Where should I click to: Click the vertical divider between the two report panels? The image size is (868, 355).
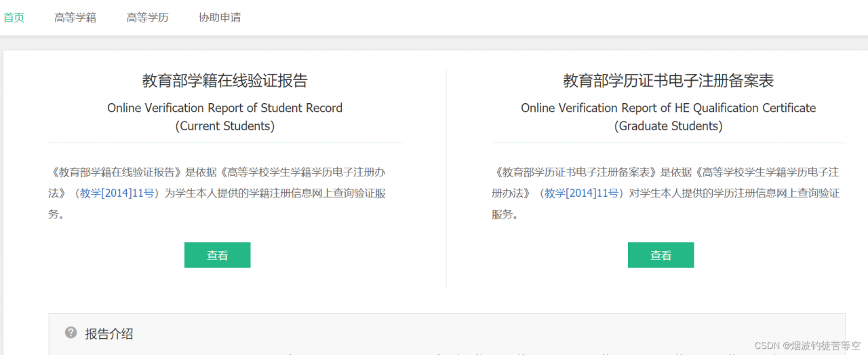446,178
